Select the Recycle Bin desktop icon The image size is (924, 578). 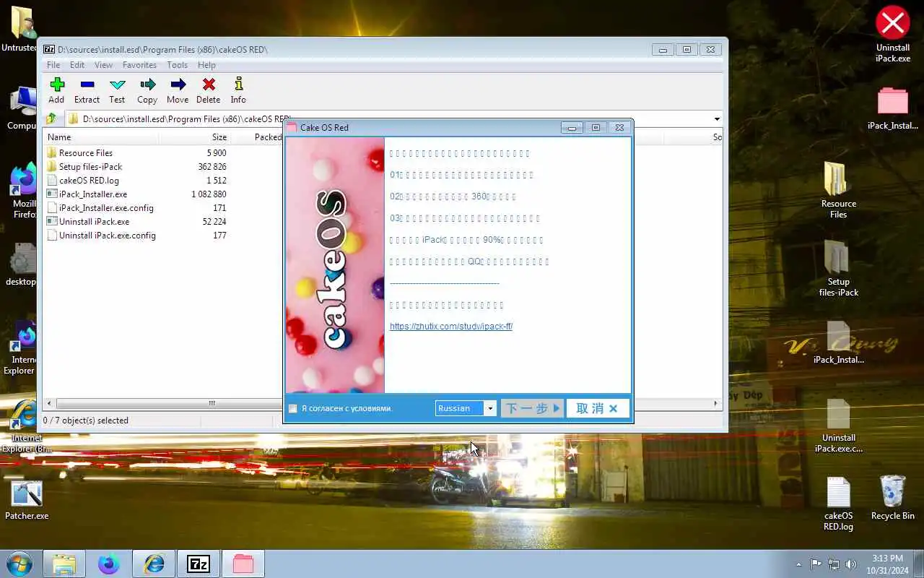pyautogui.click(x=893, y=497)
